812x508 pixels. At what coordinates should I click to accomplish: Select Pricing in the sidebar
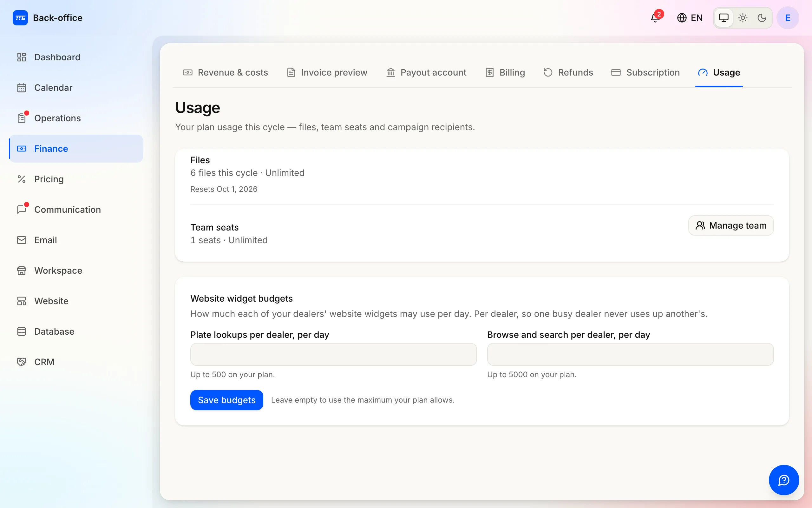click(x=76, y=179)
